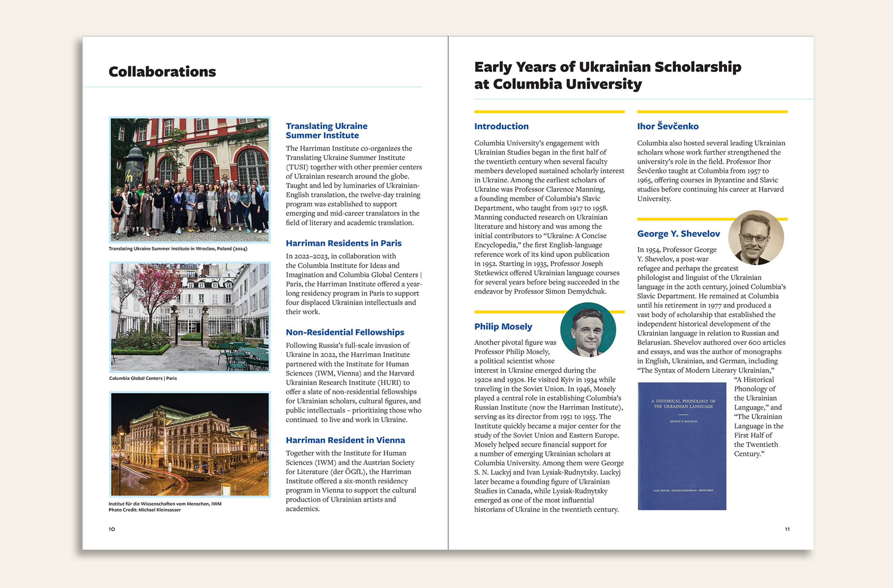Click George Y. Shevelov's circular portrait

pyautogui.click(x=756, y=238)
